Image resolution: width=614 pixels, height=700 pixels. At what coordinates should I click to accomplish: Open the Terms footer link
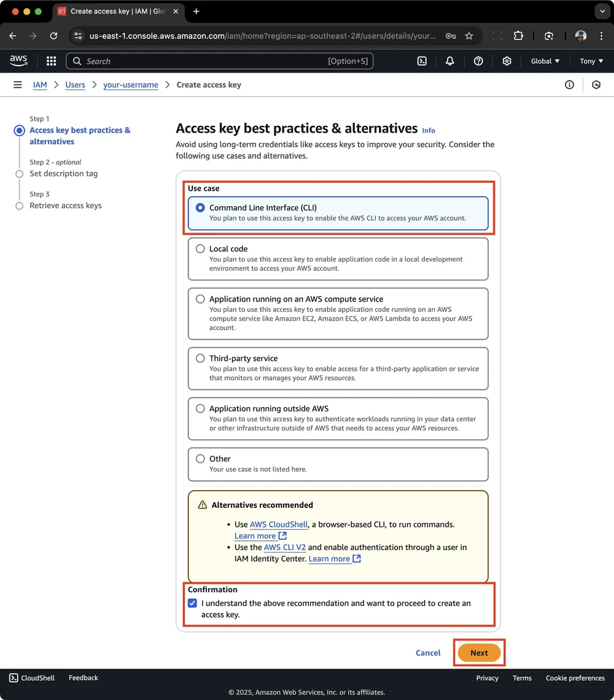tap(522, 678)
